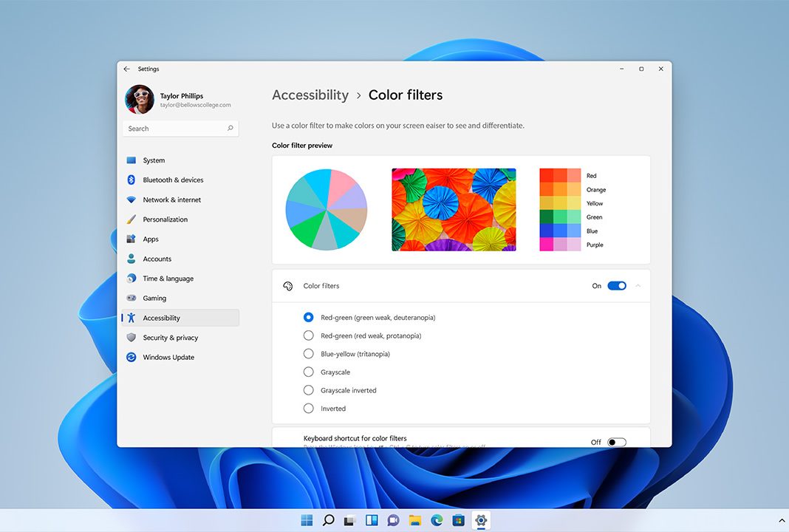Viewport: 789px width, 532px height.
Task: Click the Gaming controller icon
Action: tap(131, 298)
